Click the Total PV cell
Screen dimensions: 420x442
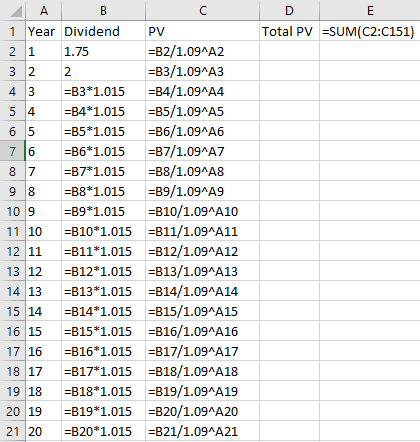tap(289, 31)
